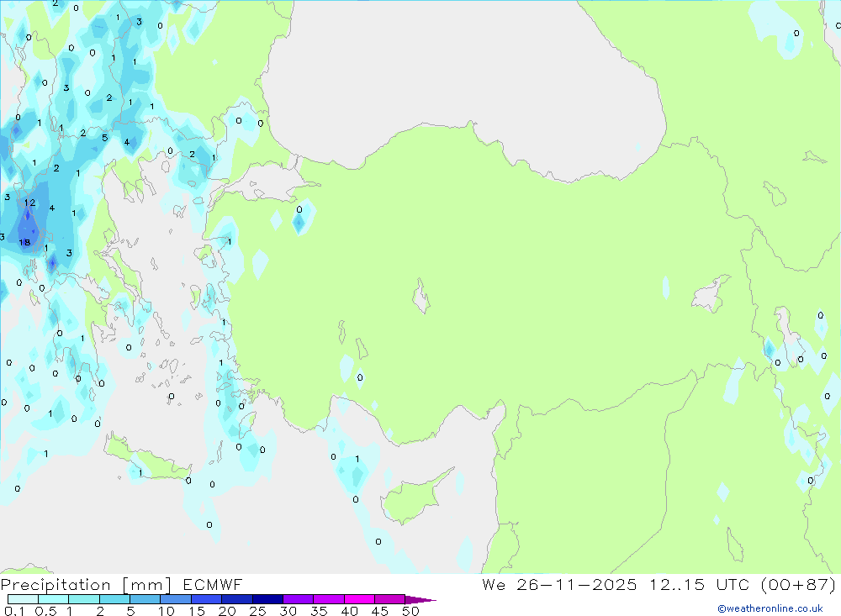Viewport: 841px width, 616px height.
Task: Click the '30' legend scale label
Action: point(288,611)
